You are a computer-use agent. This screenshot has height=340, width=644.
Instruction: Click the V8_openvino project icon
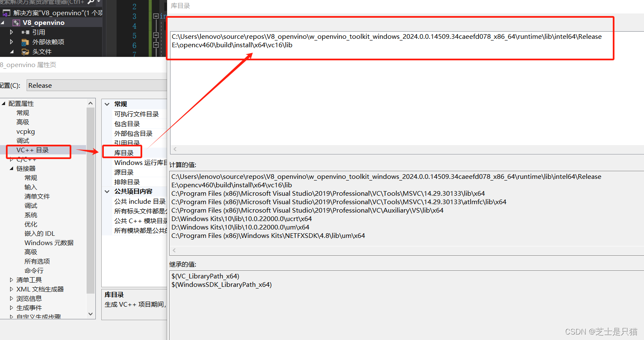[16, 22]
